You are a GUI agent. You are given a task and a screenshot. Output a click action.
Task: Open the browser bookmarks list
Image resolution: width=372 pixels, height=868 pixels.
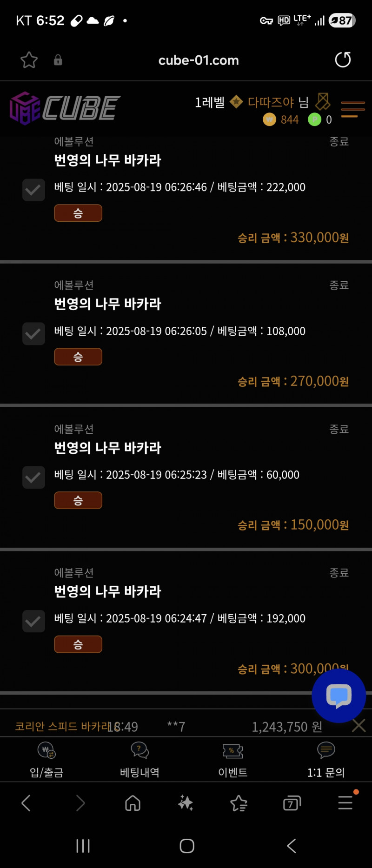click(239, 802)
